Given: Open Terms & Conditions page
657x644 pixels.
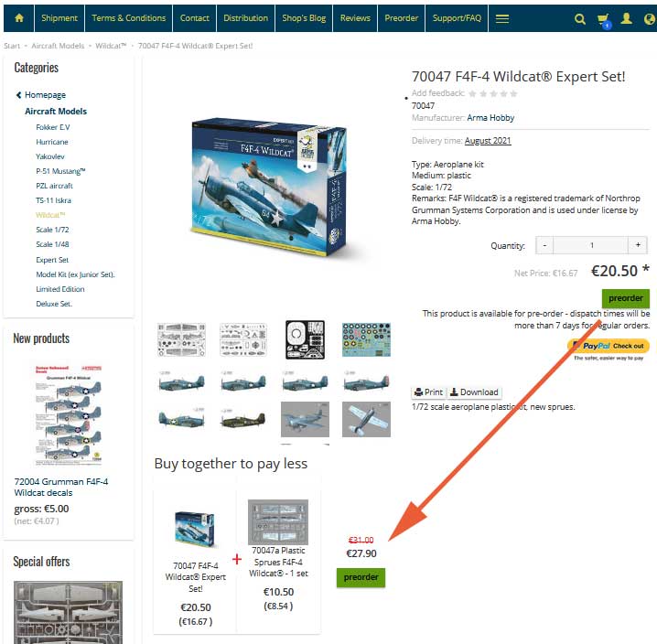Looking at the screenshot, I should click(129, 18).
